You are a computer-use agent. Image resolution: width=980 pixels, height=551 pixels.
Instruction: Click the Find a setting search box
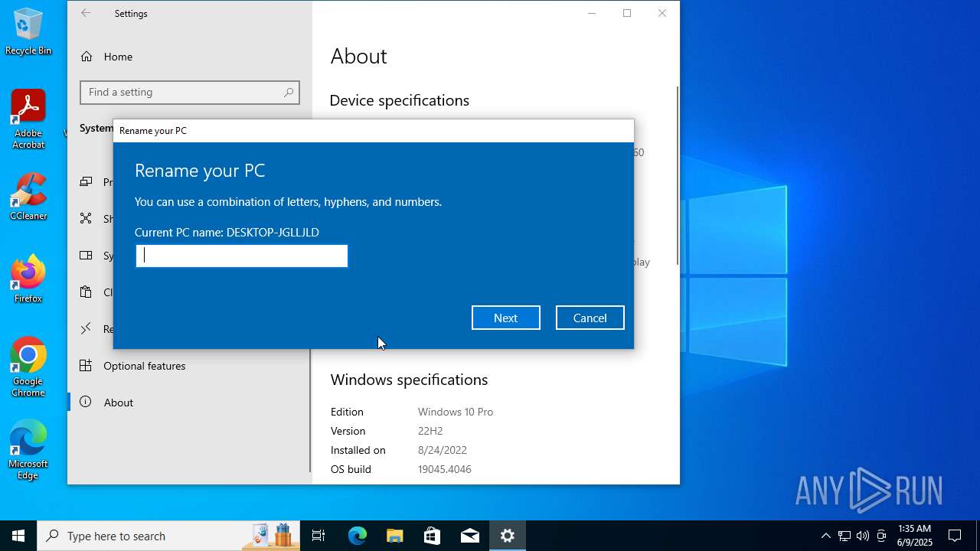tap(190, 93)
